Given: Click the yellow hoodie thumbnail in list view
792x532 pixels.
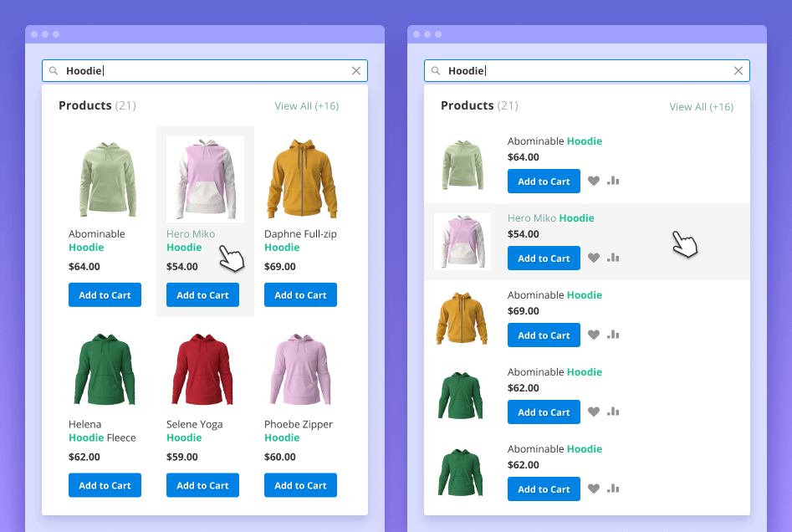Looking at the screenshot, I should [x=461, y=319].
